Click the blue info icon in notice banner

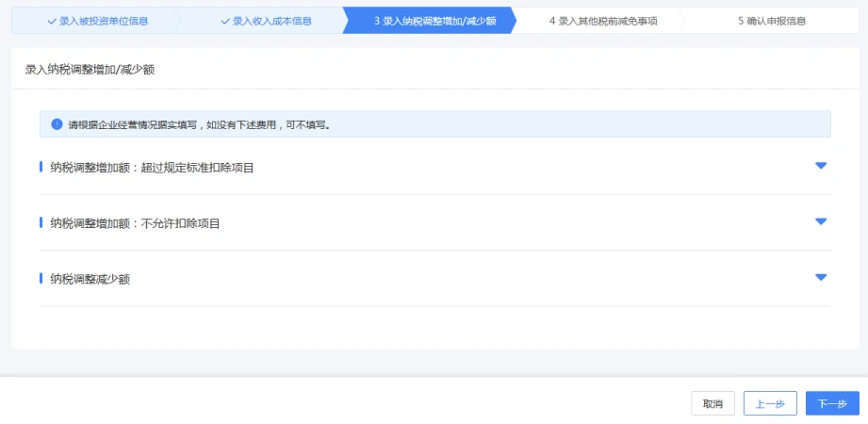[57, 124]
